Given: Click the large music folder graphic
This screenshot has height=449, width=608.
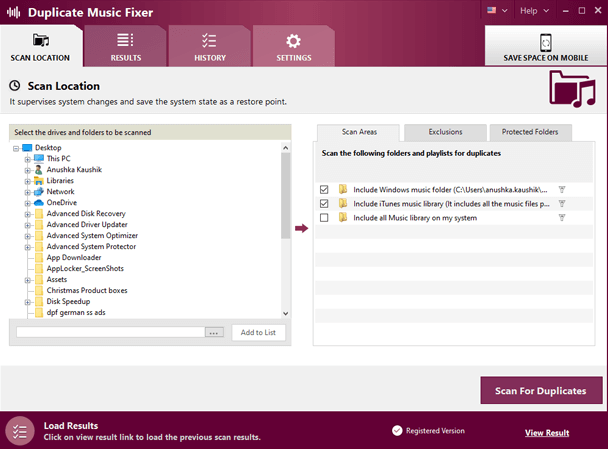Looking at the screenshot, I should 572,89.
